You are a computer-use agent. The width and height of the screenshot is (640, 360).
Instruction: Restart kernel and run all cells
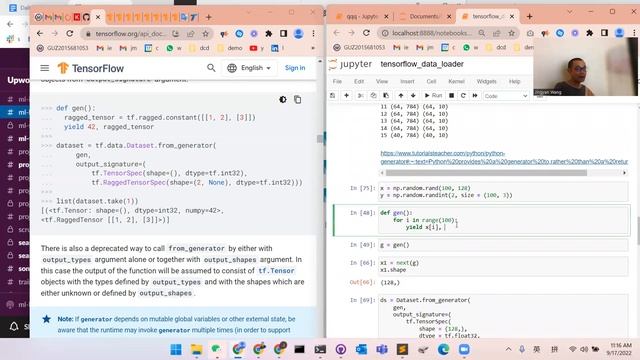475,96
